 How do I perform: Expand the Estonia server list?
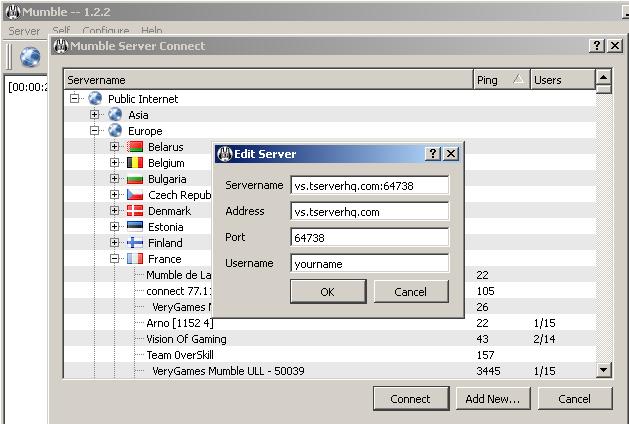point(115,227)
